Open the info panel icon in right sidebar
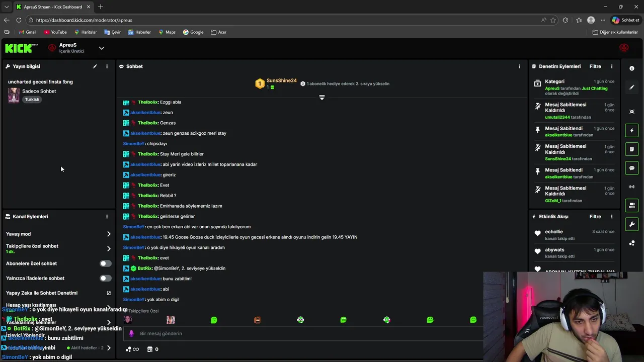The height and width of the screenshot is (362, 644). [x=632, y=68]
